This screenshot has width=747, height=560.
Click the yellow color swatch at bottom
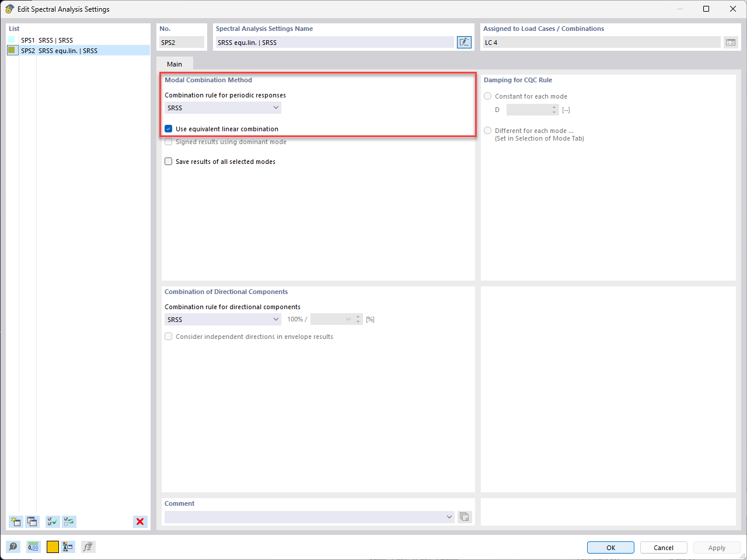[53, 547]
